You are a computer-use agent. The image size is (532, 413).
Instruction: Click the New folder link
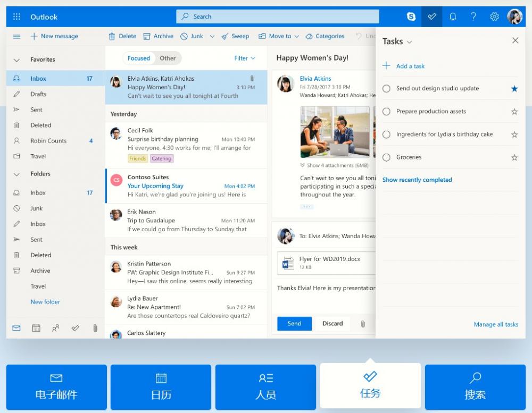(x=45, y=302)
